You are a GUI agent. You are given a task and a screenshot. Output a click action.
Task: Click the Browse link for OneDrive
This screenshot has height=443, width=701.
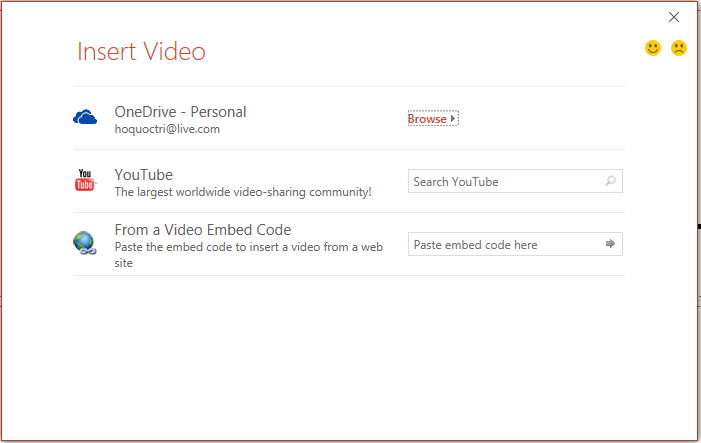tap(433, 118)
